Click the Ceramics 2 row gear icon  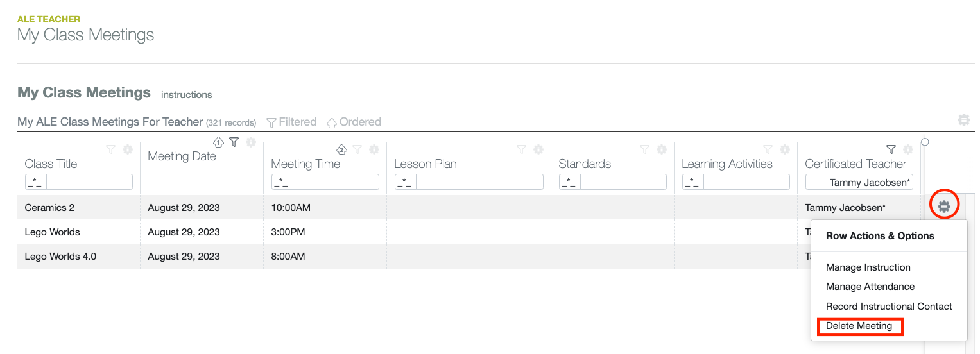(943, 206)
